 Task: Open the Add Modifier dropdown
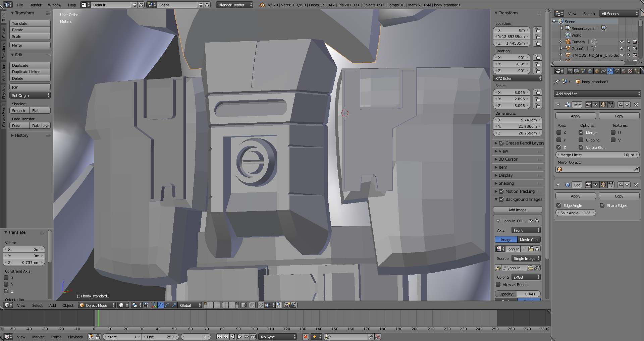[x=597, y=94]
